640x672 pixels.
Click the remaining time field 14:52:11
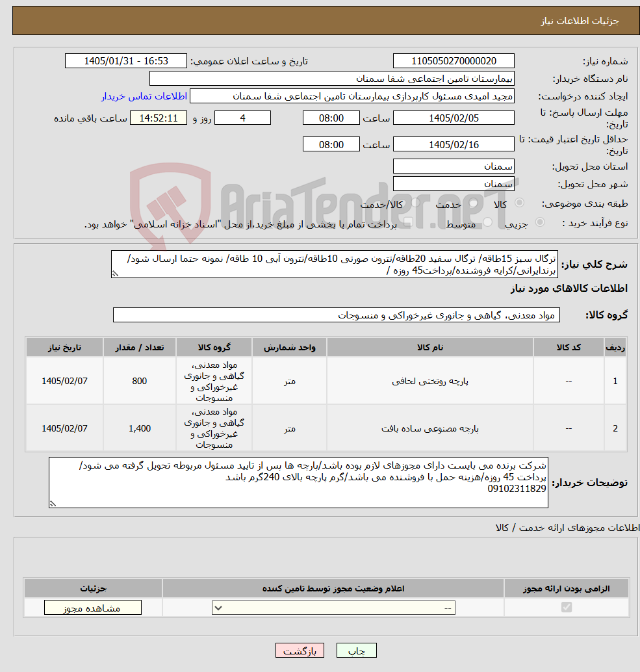pos(159,118)
